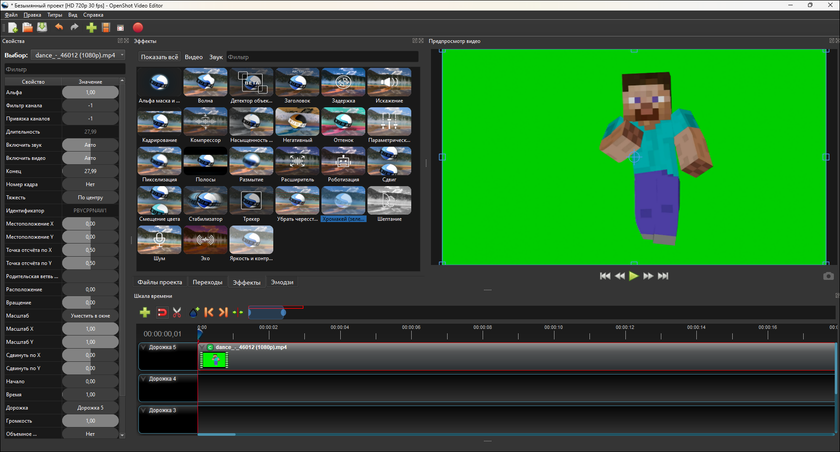Toggle the Видео effects filter

[194, 57]
